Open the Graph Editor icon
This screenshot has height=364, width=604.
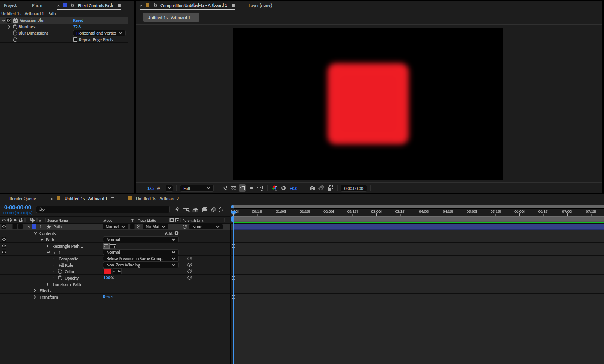[x=222, y=209]
